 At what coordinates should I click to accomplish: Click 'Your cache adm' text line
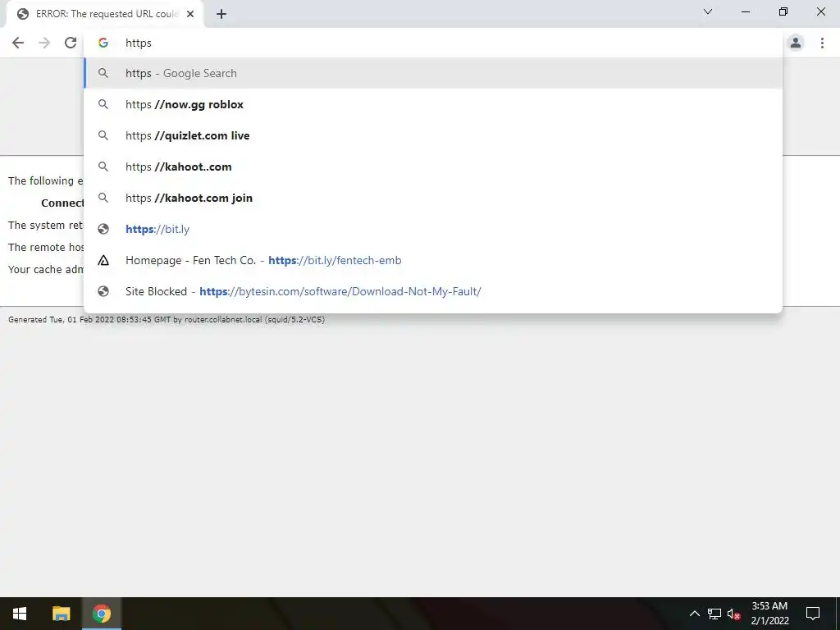coord(46,269)
